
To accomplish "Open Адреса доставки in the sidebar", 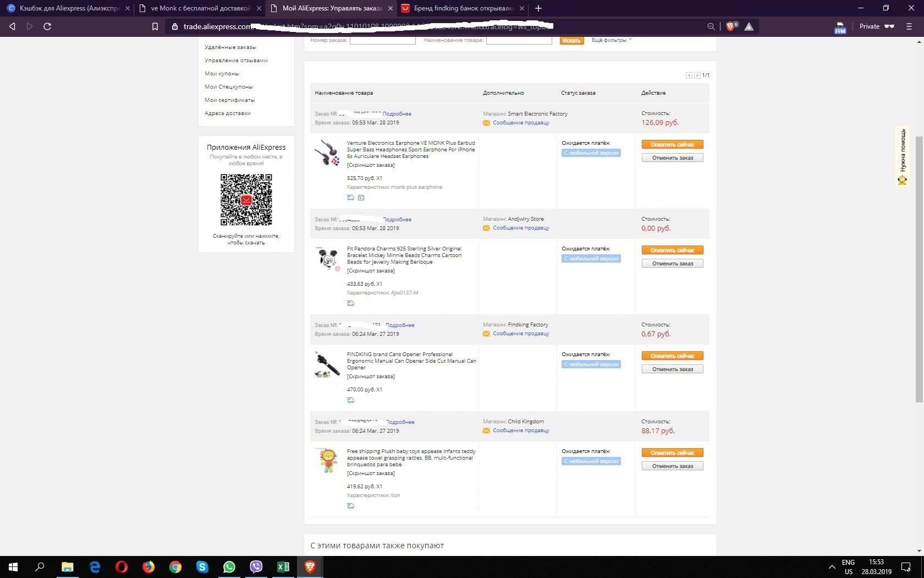I will tap(228, 113).
